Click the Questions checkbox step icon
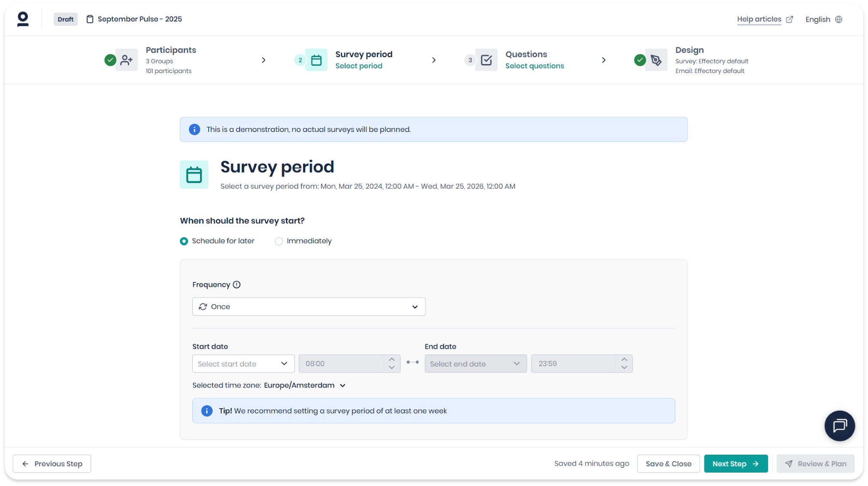 tap(486, 60)
